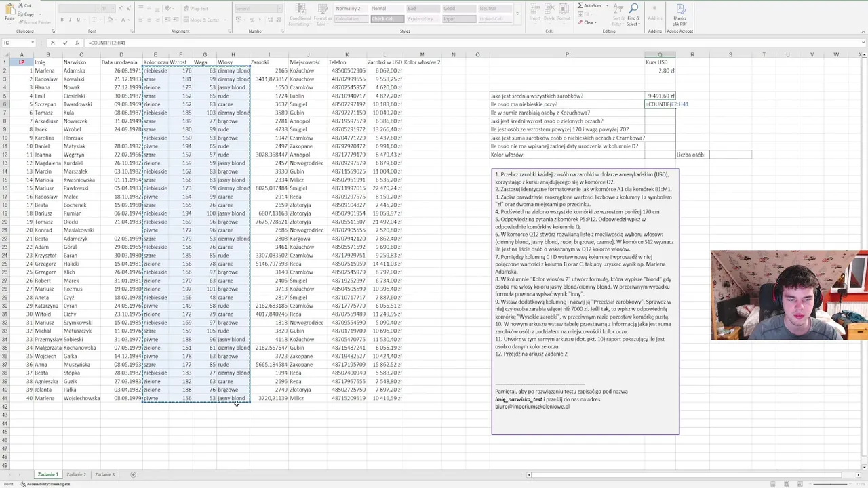The width and height of the screenshot is (868, 488).
Task: Open the Name Box dropdown showing H2
Action: [33, 43]
